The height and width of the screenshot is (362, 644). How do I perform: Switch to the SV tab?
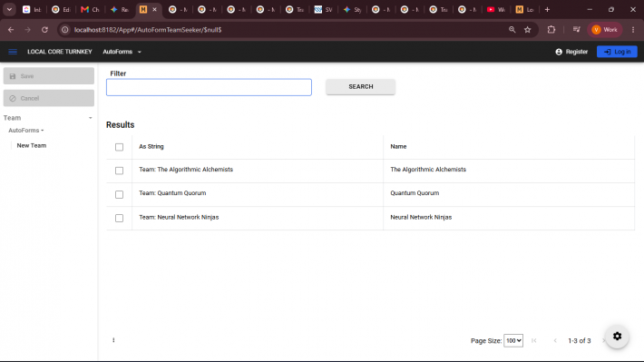point(323,9)
